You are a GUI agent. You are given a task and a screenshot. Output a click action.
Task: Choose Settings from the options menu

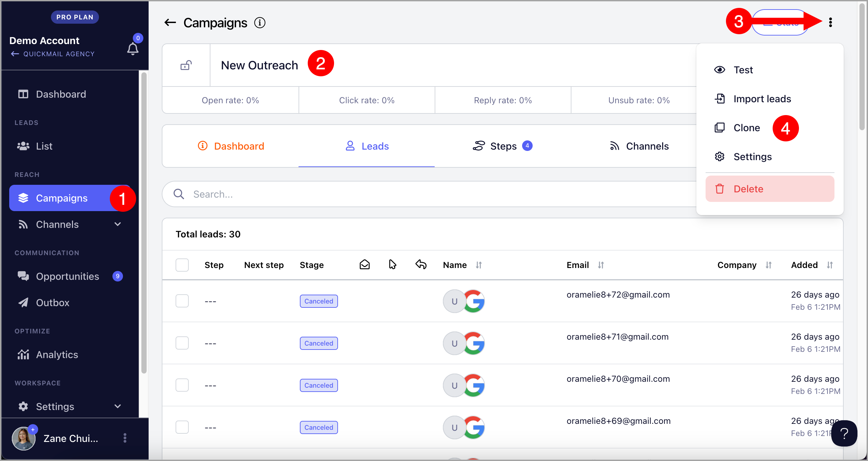click(770, 157)
